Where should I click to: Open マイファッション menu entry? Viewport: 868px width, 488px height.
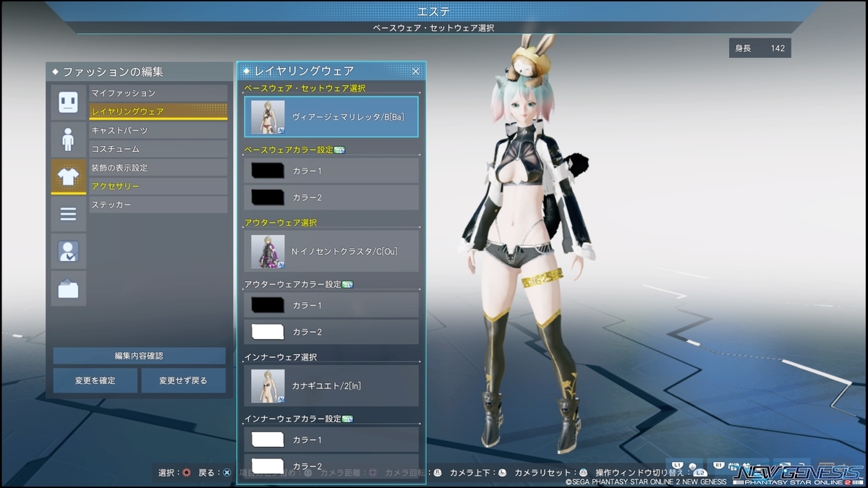(x=158, y=93)
